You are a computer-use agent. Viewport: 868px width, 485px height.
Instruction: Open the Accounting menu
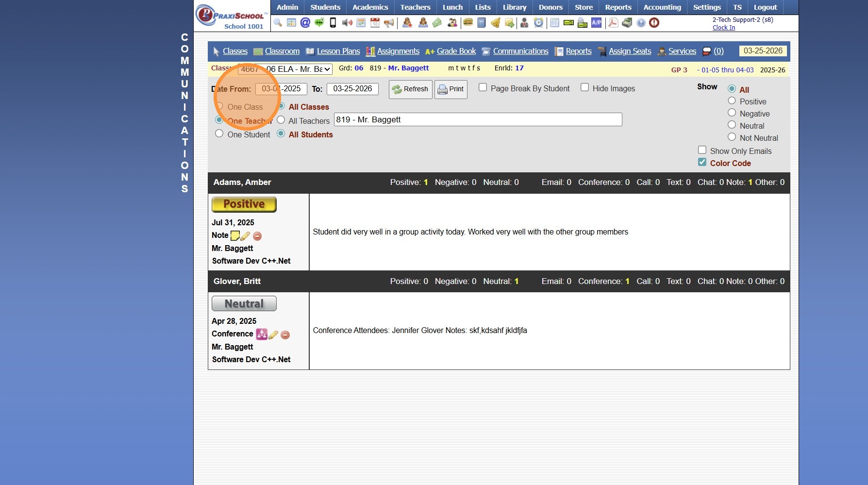pos(662,7)
